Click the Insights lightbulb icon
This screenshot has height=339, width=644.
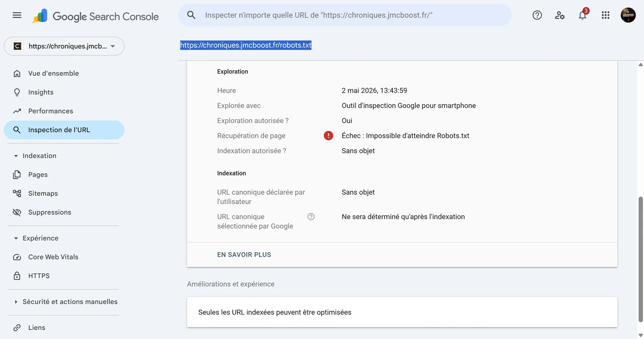coord(17,92)
